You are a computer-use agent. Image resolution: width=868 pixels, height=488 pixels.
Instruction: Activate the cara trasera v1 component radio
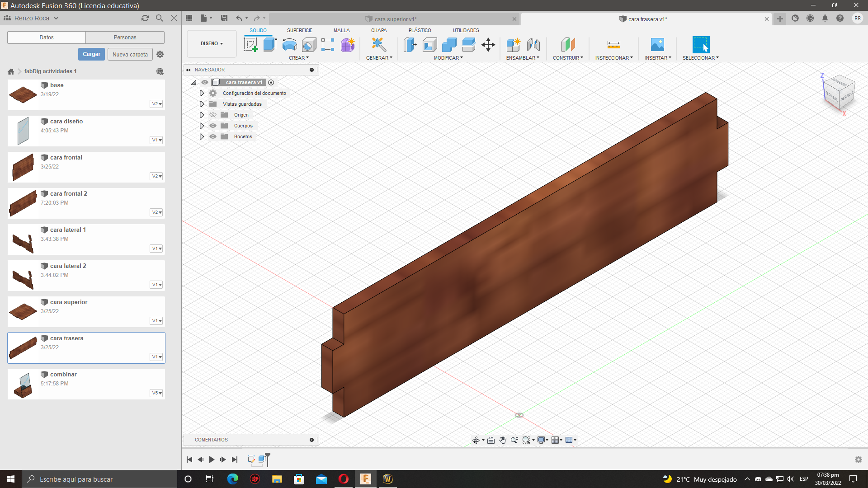point(271,82)
